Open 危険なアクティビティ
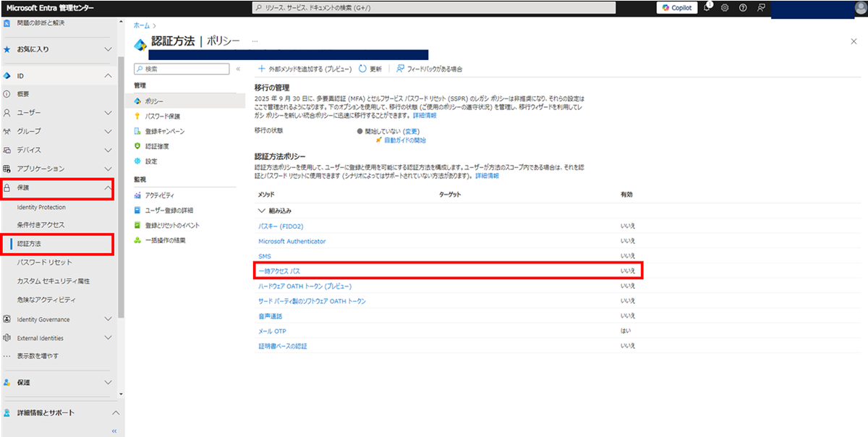Image resolution: width=868 pixels, height=437 pixels. click(x=46, y=300)
